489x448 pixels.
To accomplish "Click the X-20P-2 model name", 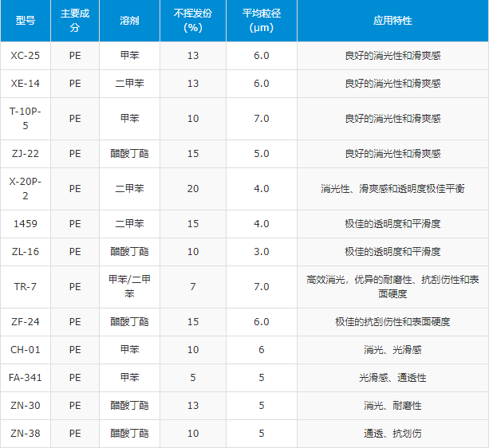I will [x=25, y=188].
